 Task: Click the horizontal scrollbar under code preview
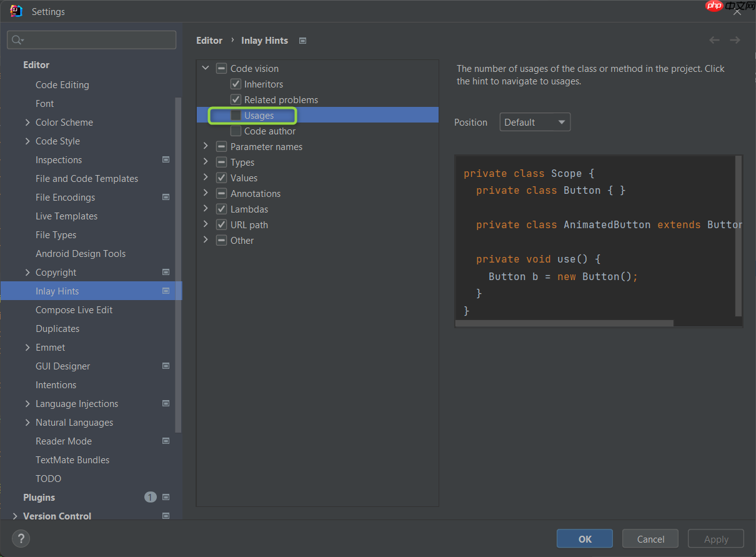pos(564,324)
